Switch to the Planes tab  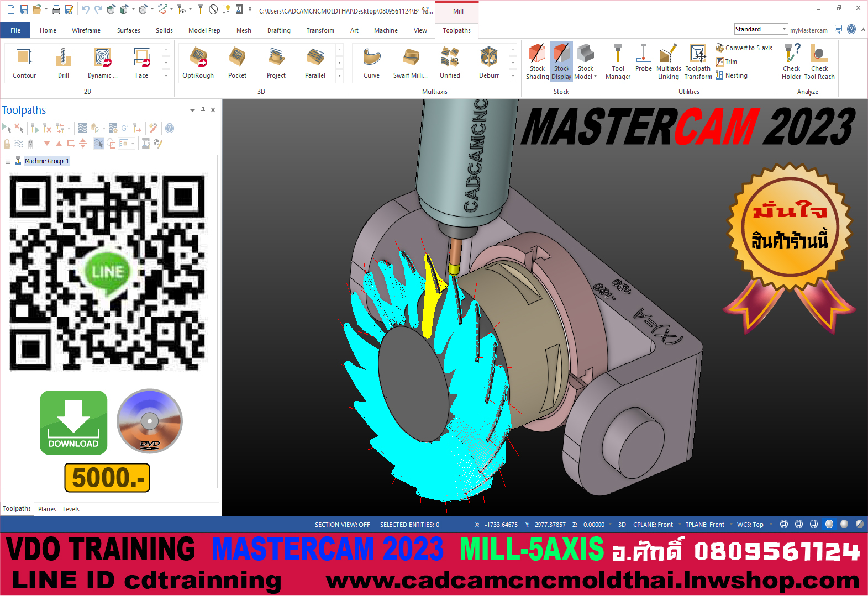[47, 509]
